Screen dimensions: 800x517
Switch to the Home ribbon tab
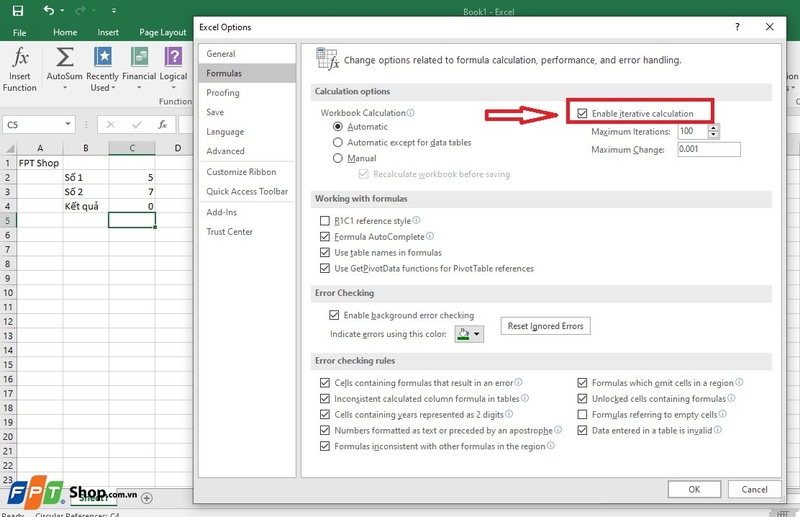coord(65,32)
